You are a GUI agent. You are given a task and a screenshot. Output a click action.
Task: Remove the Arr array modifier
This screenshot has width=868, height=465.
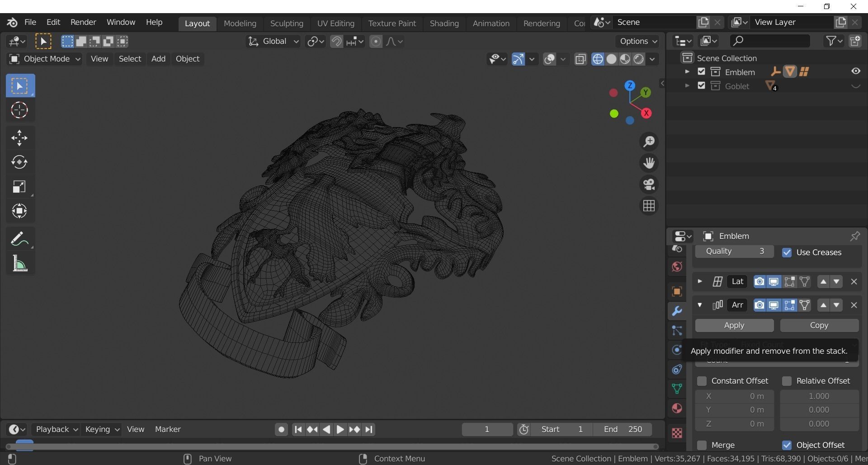point(854,305)
